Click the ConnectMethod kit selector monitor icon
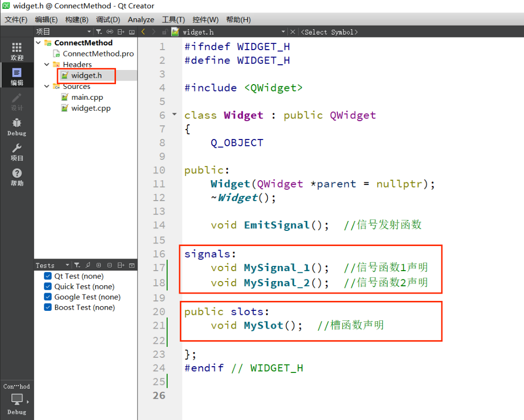The width and height of the screenshot is (524, 420). 17,399
